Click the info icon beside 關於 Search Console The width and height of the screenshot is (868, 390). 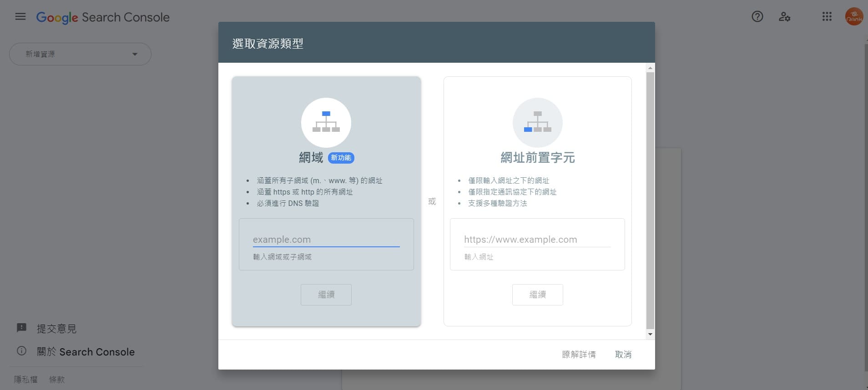[21, 351]
